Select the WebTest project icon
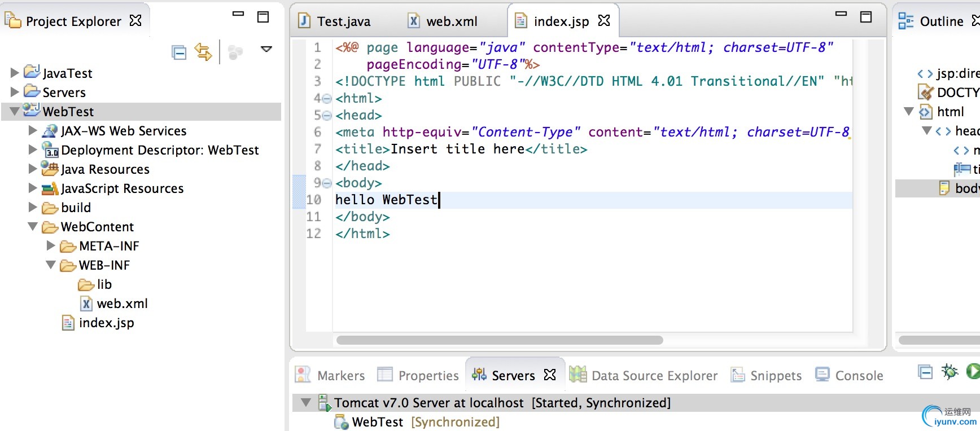 (32, 110)
